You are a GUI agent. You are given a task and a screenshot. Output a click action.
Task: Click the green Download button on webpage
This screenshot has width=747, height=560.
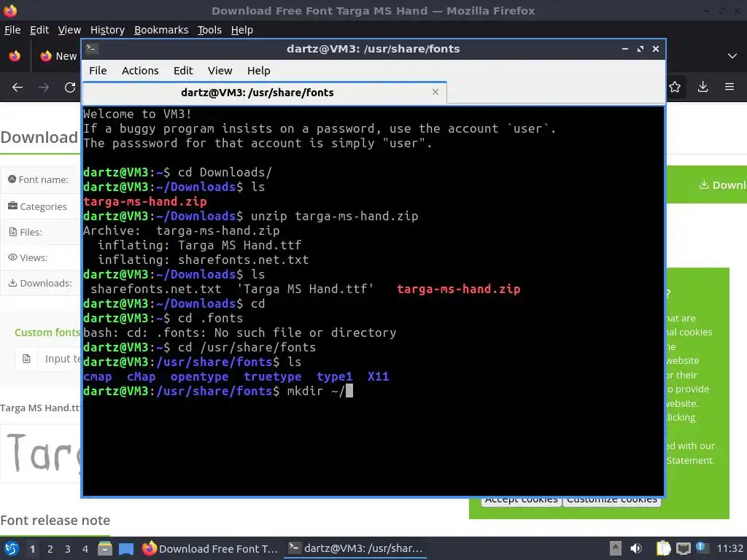[707, 184]
